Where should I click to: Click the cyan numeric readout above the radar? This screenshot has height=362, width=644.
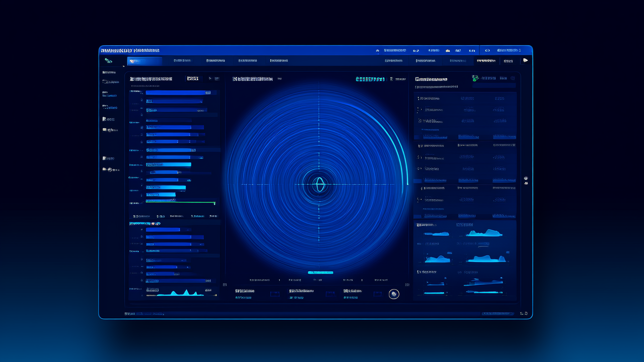pos(370,79)
